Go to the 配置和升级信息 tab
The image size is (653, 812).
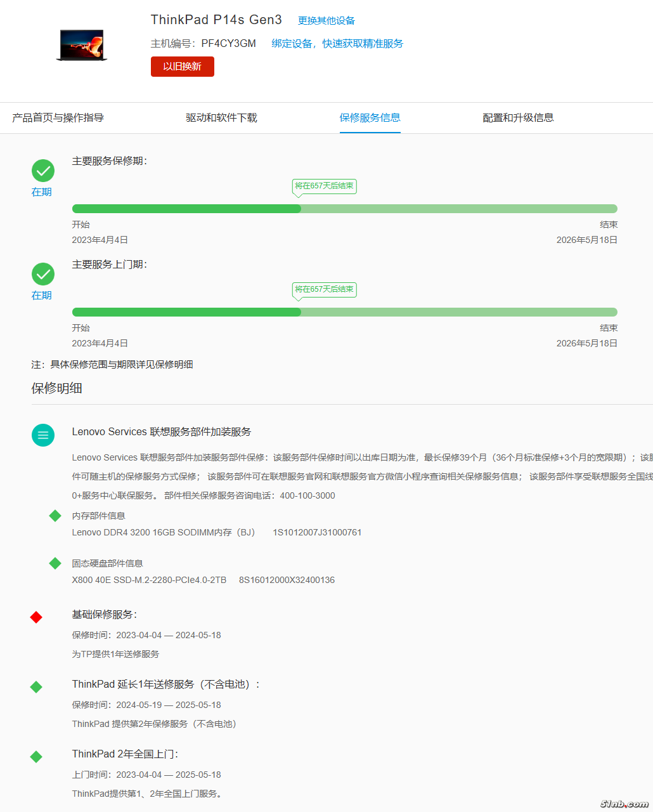point(518,118)
